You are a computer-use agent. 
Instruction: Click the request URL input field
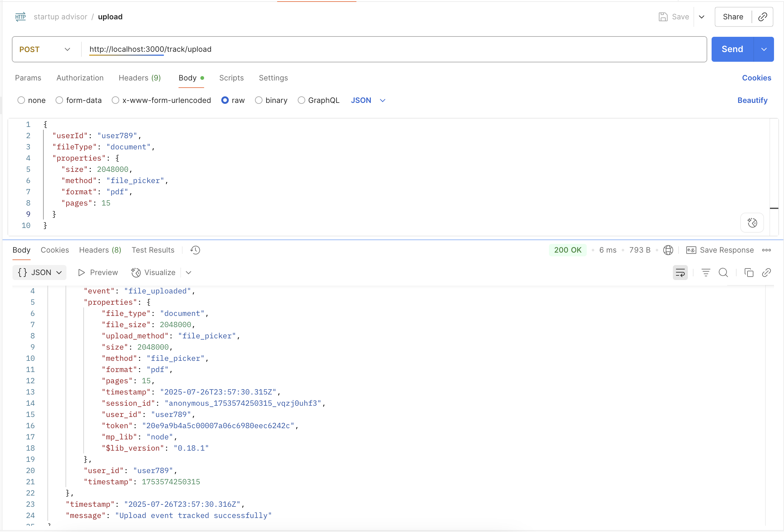coord(391,50)
